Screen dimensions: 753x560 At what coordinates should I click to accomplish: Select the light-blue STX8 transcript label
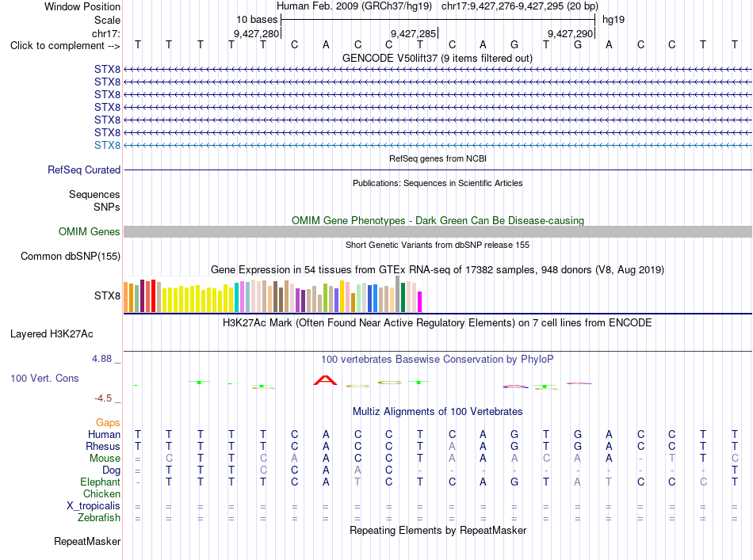pos(107,146)
